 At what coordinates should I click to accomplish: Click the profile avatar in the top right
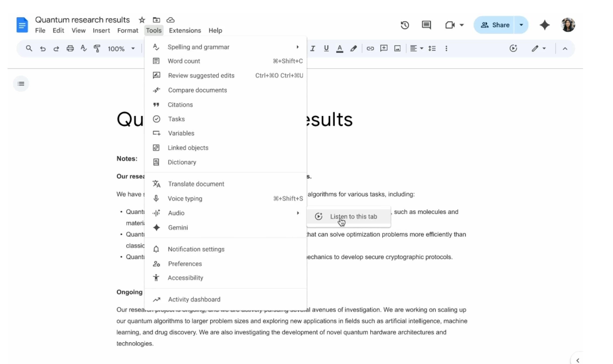tap(568, 25)
